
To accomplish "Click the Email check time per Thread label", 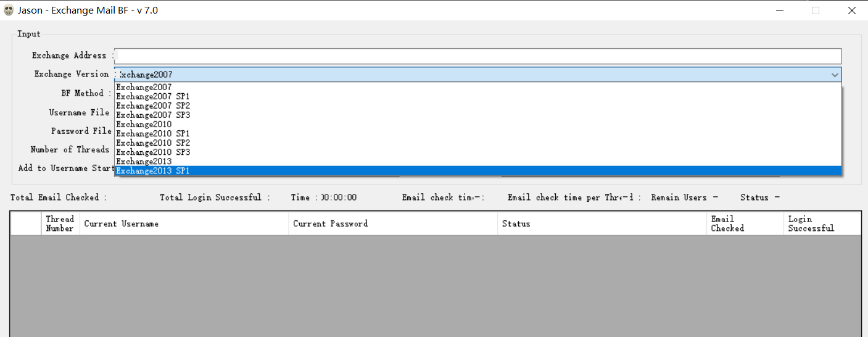I will click(574, 198).
